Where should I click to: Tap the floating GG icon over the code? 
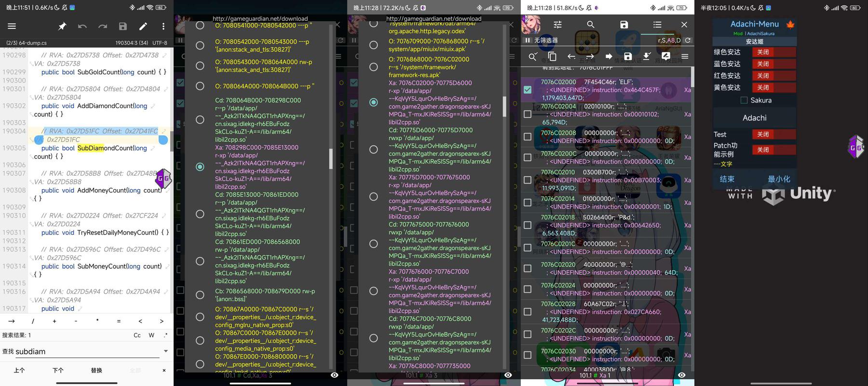(x=163, y=179)
